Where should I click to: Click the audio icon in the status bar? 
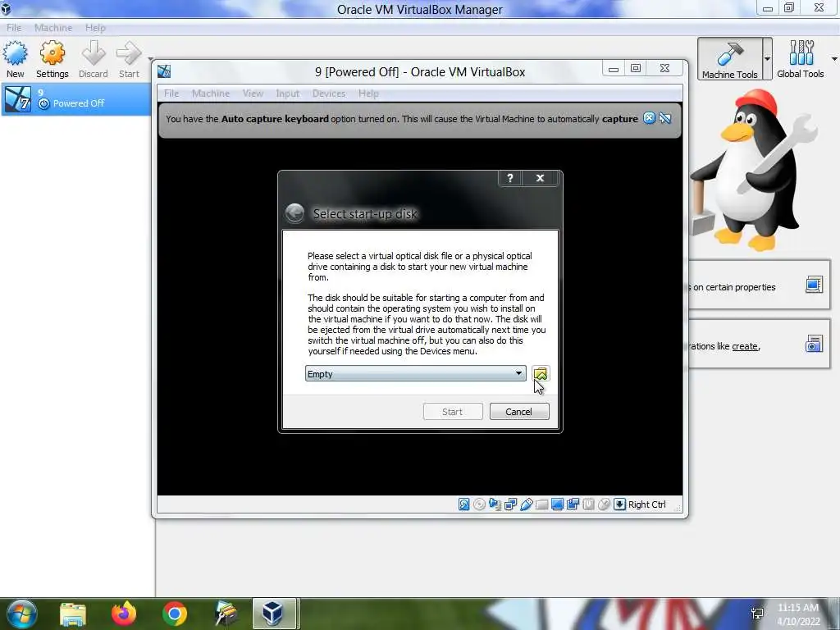[495, 504]
